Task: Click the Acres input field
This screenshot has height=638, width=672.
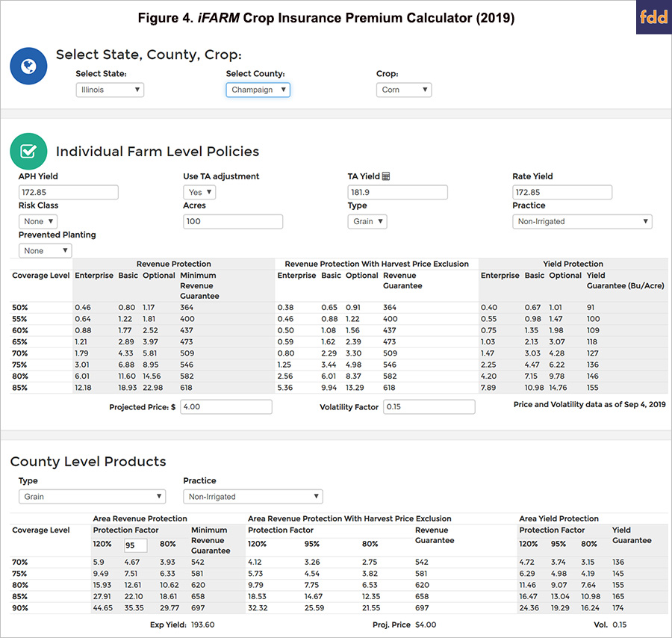Action: [233, 221]
